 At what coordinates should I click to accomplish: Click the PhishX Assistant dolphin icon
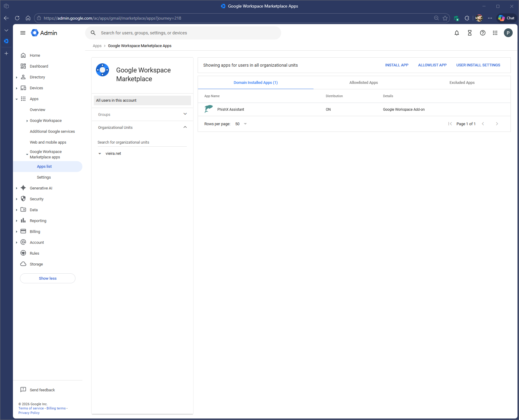pos(209,109)
